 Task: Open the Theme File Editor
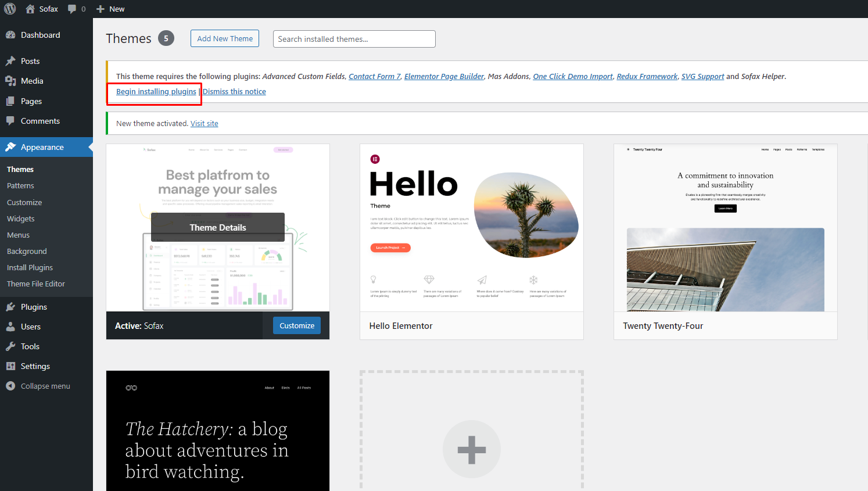tap(36, 284)
